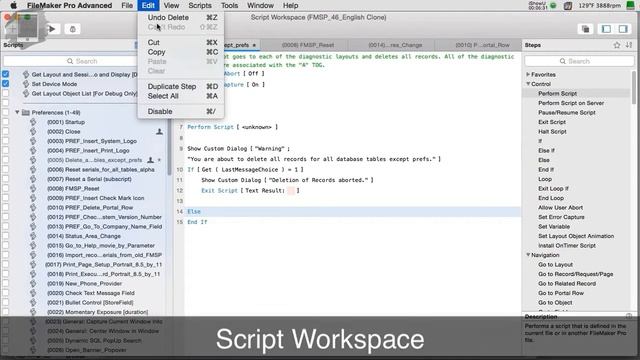Toggle the left scripts pane icon
Image resolution: width=640 pixels, height=360 pixels.
click(607, 29)
